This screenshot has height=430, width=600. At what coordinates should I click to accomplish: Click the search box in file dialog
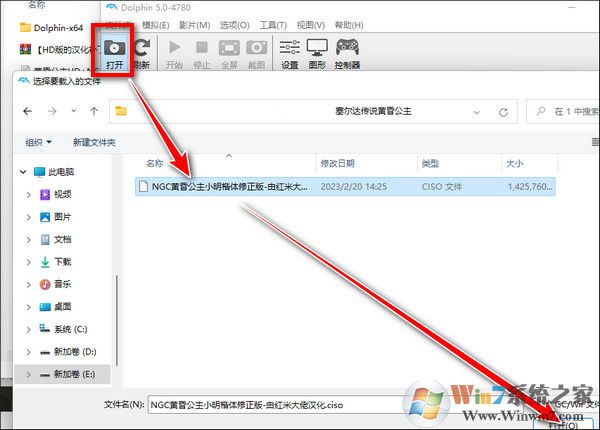pyautogui.click(x=563, y=111)
